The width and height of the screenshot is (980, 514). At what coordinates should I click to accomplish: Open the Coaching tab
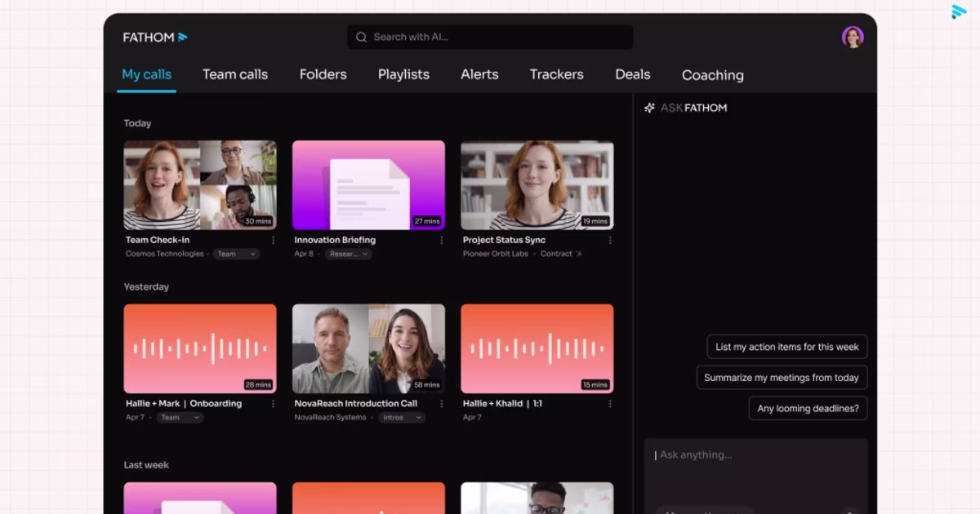pos(713,75)
